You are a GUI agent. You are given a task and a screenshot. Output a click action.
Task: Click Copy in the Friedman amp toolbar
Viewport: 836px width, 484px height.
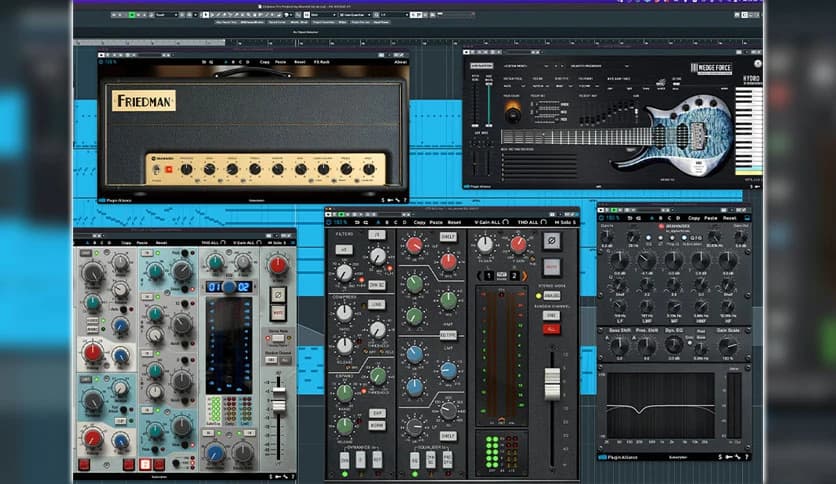264,62
